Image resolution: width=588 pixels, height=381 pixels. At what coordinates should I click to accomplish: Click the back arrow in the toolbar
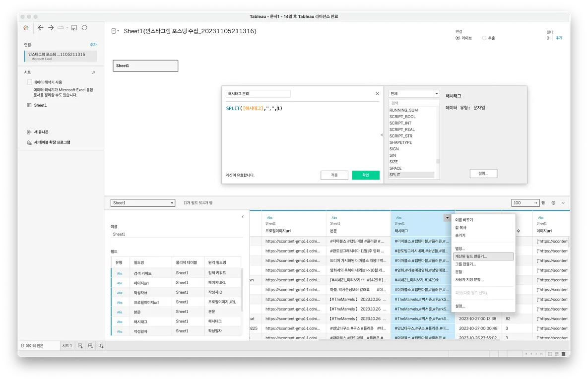click(x=41, y=28)
